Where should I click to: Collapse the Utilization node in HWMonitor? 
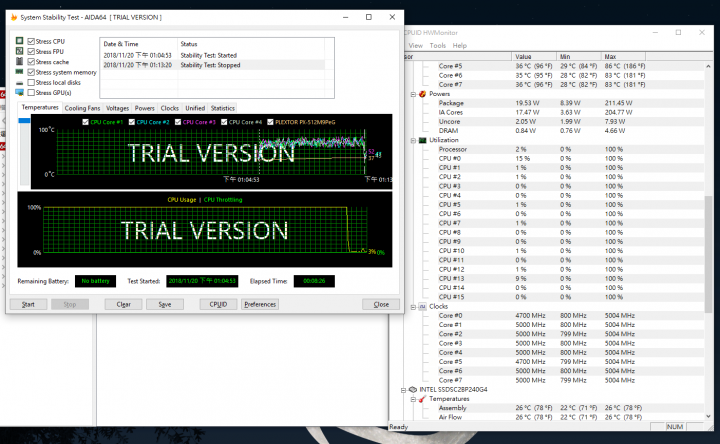tap(413, 141)
